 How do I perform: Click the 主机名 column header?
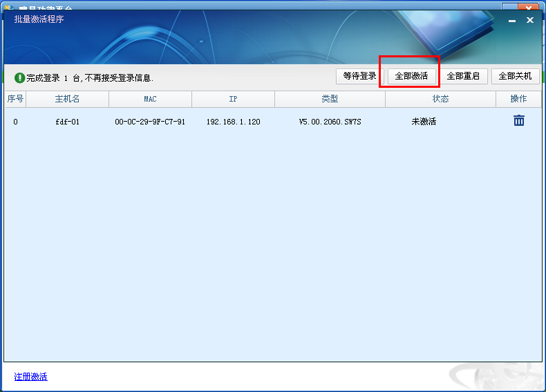67,99
